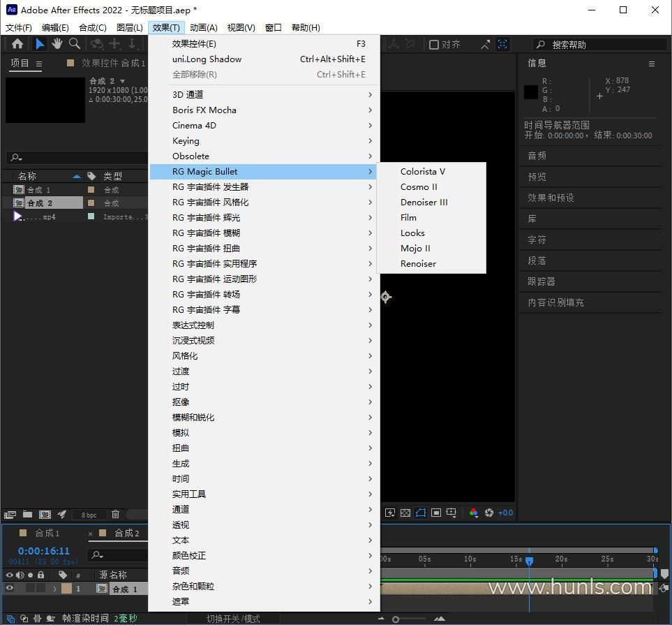This screenshot has height=625, width=672.
Task: Create new folder in project panel
Action: (x=27, y=515)
